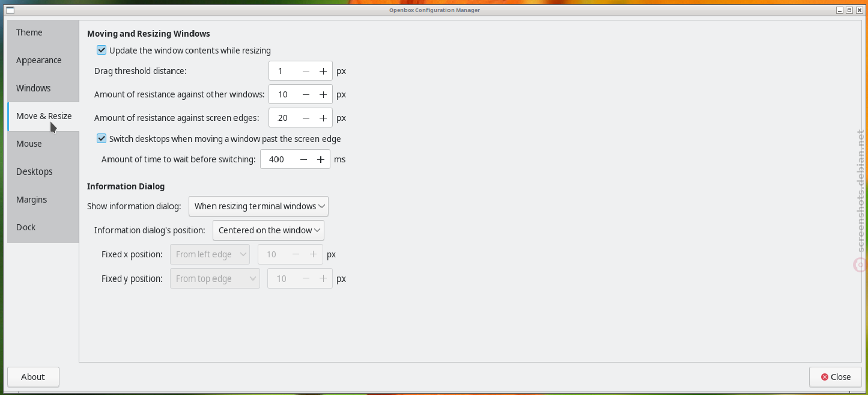868x395 pixels.
Task: Decrease time to wait before switching
Action: tap(304, 159)
